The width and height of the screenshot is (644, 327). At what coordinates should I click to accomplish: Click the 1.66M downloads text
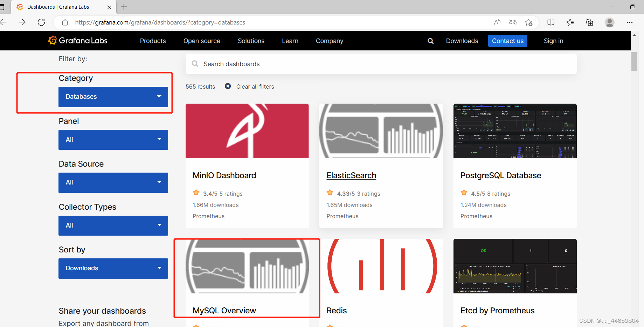point(215,205)
